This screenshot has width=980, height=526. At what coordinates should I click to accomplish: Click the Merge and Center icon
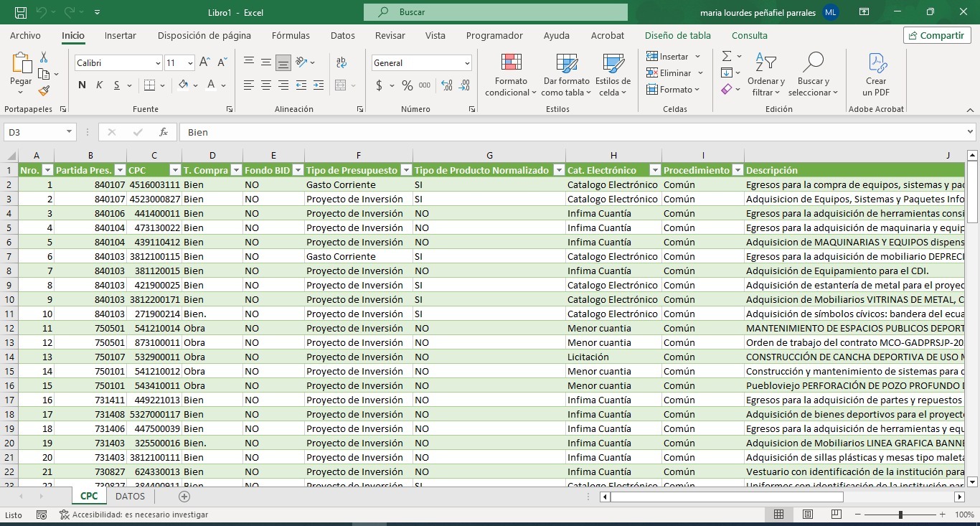tap(341, 85)
